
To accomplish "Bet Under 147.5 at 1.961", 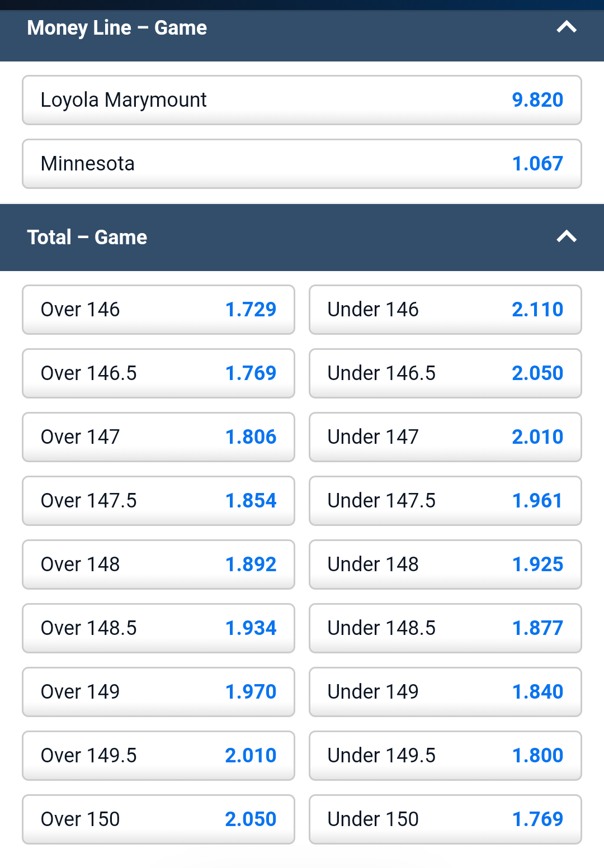I will pos(445,501).
